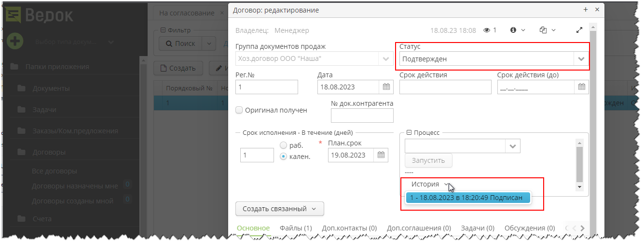
Task: Open Создать связанный dropdown button
Action: (280, 209)
